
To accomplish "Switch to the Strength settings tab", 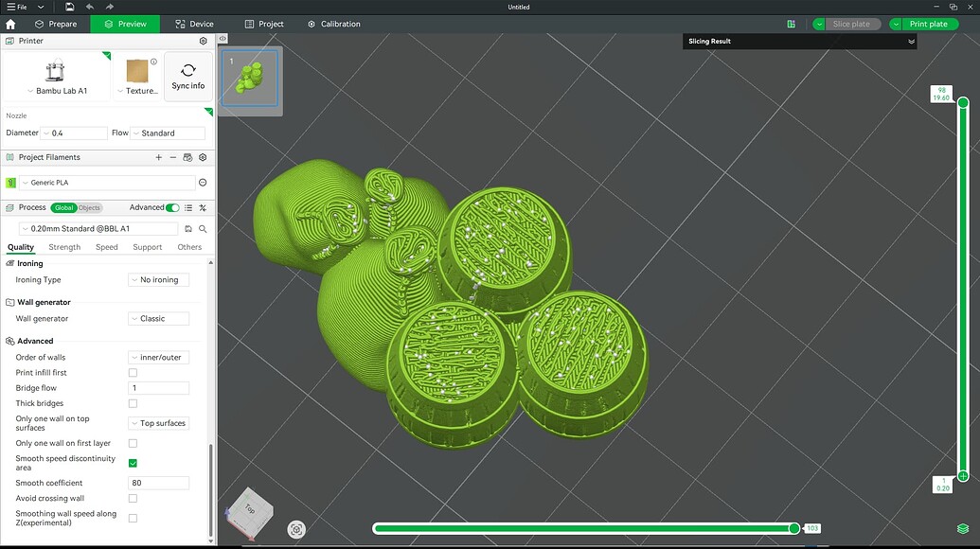I will click(64, 247).
